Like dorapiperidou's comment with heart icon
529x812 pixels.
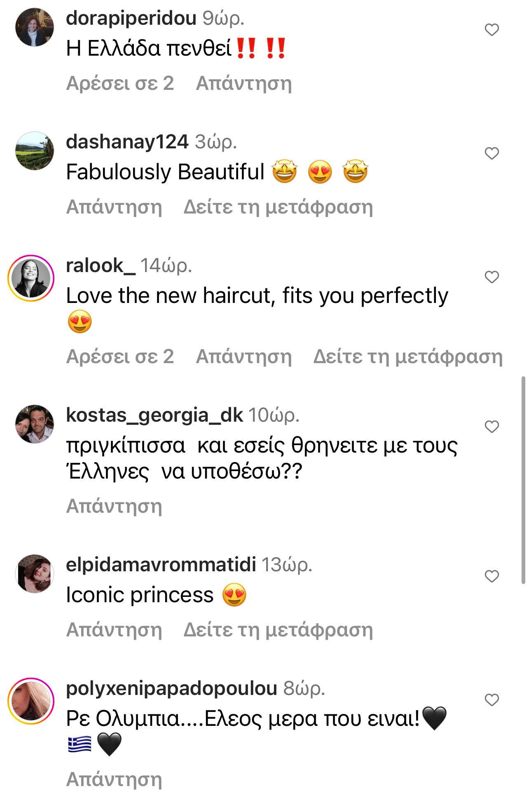[x=492, y=30]
